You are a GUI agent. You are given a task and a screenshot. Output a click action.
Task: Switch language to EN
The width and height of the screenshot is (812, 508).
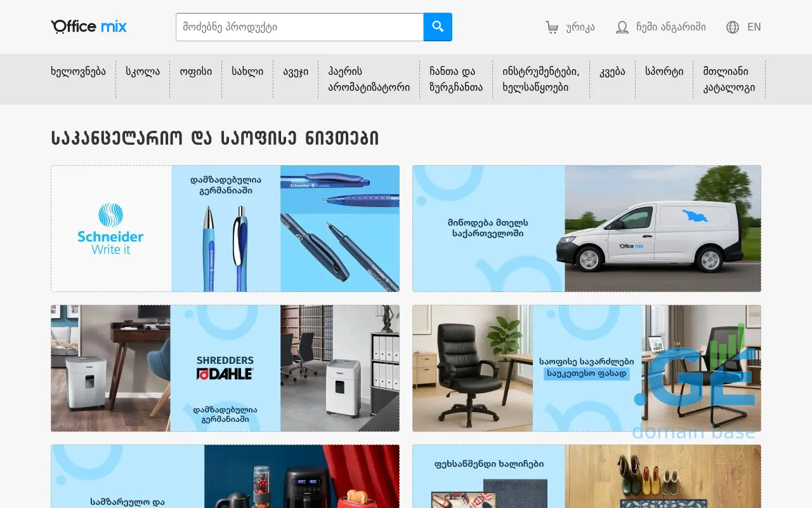point(754,27)
